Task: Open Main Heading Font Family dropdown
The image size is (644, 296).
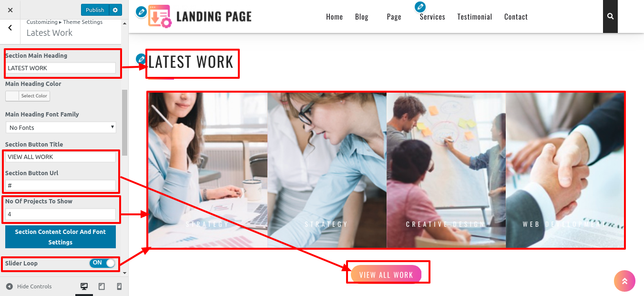Action: click(x=61, y=127)
